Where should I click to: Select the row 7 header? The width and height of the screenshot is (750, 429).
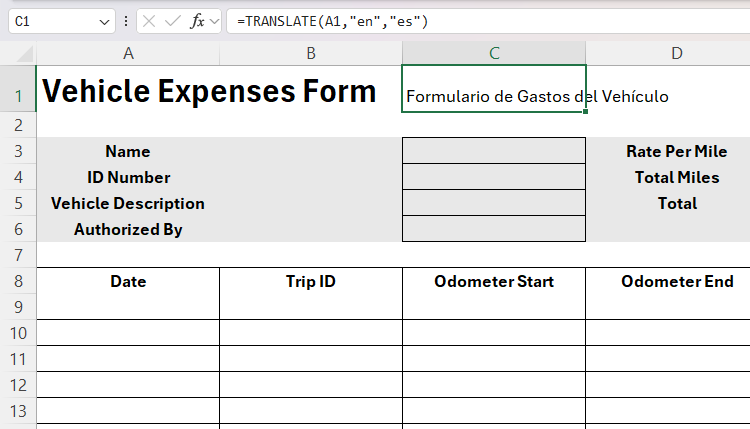click(18, 255)
